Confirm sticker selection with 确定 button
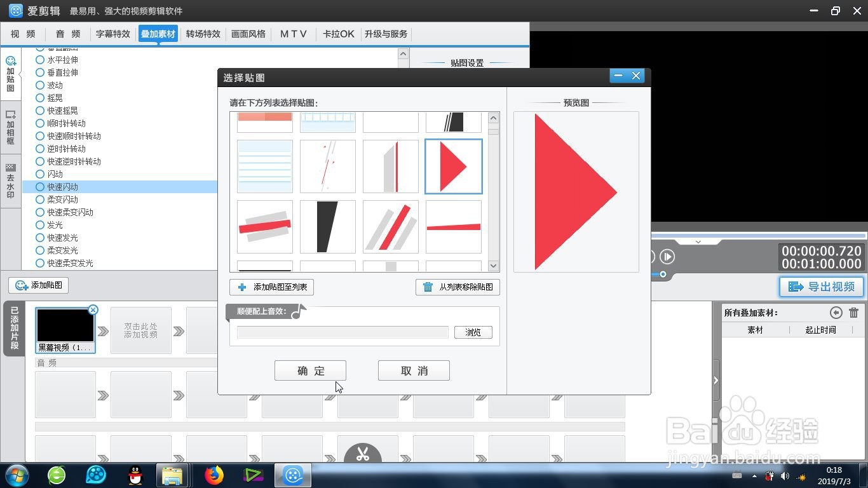868x488 pixels. (310, 370)
